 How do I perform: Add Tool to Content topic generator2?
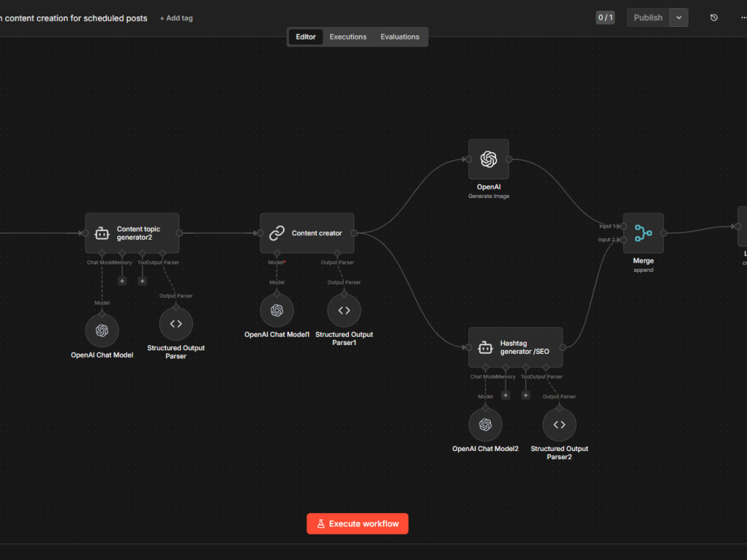pos(142,281)
